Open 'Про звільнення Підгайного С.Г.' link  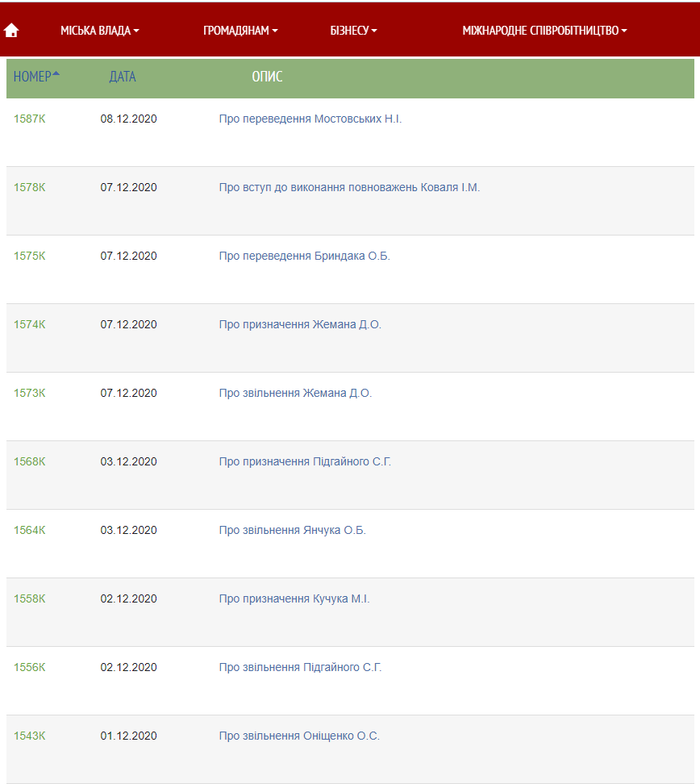point(301,667)
